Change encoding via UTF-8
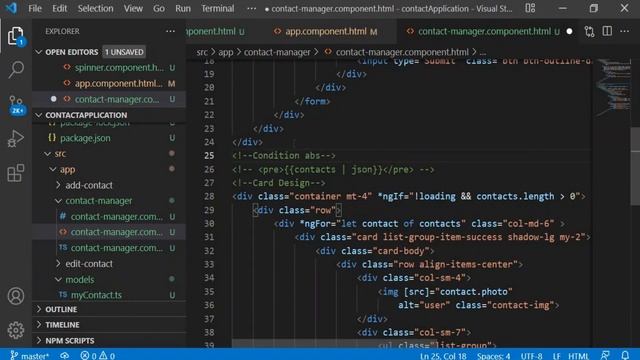The width and height of the screenshot is (640, 360). pyautogui.click(x=531, y=356)
